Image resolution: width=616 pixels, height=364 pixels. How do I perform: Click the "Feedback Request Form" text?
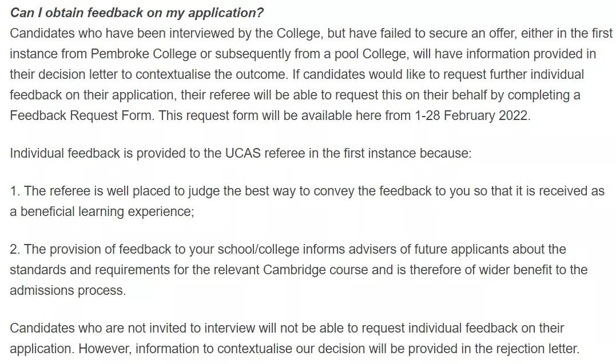click(x=81, y=115)
